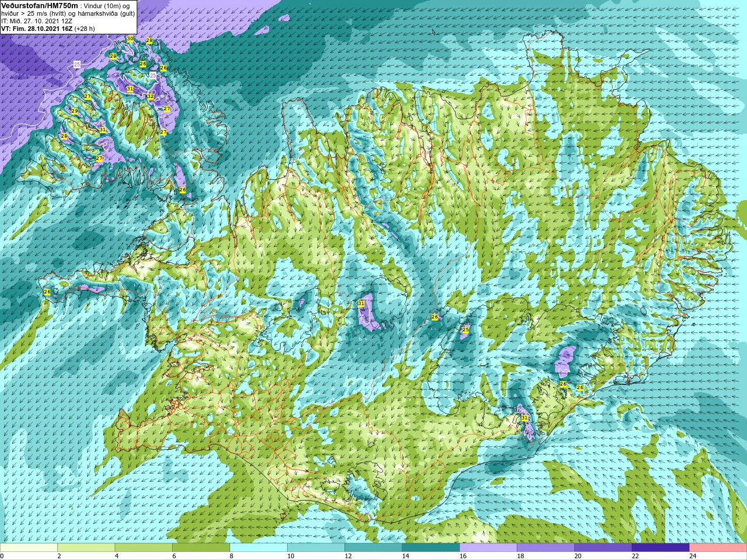Click the yellow gust label 30
The width and height of the screenshot is (747, 560).
pyautogui.click(x=130, y=38)
